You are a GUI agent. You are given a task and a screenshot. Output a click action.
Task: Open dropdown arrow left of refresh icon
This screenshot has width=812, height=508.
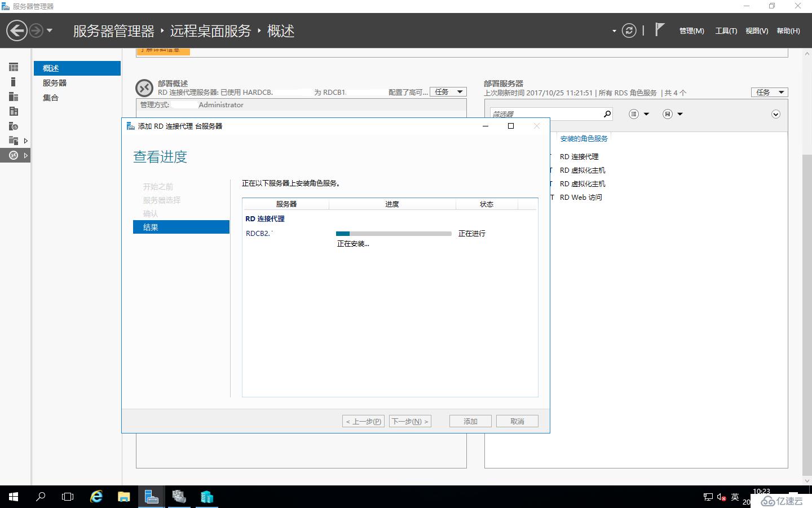(614, 31)
